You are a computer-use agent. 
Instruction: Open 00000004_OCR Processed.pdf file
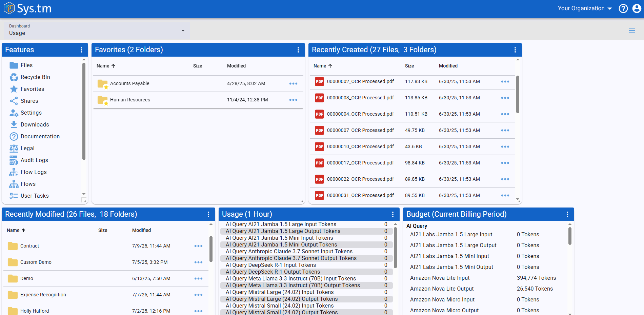360,114
